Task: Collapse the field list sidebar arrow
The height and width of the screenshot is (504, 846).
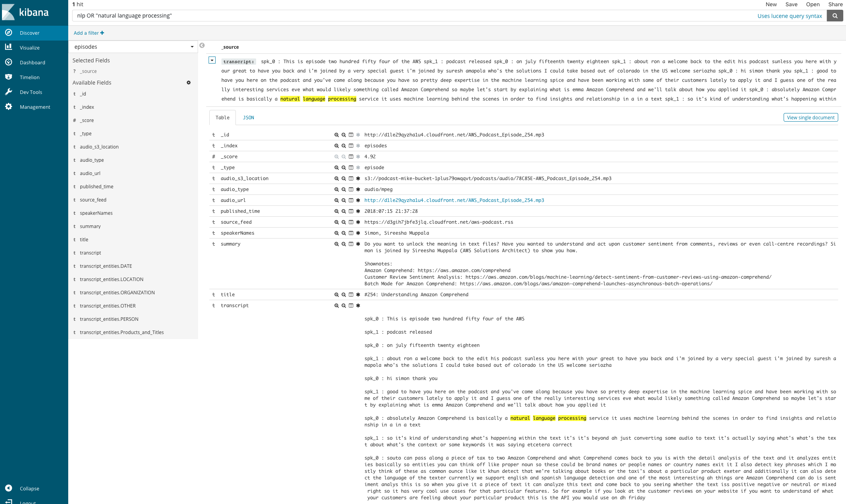Action: click(x=202, y=46)
